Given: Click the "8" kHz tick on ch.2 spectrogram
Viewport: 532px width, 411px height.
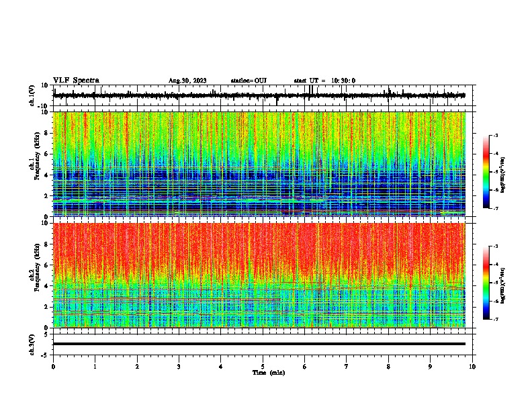Looking at the screenshot, I should [46, 244].
